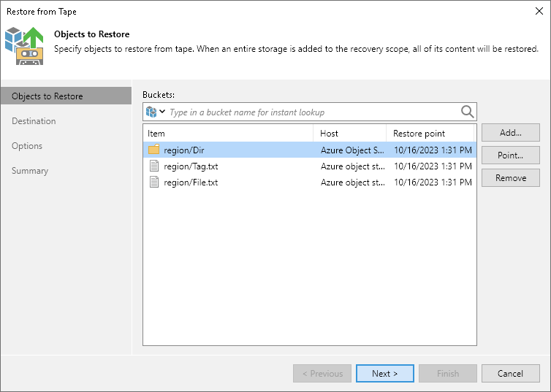The image size is (551, 392).
Task: Select the region/Tag.txt item name
Action: pos(191,166)
